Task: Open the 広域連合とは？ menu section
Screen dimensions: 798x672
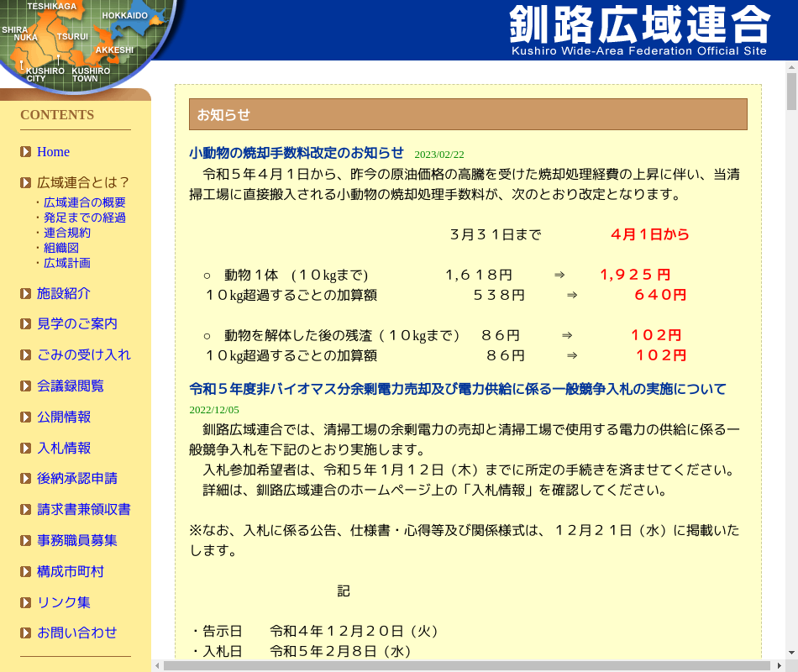Action: pos(83,182)
